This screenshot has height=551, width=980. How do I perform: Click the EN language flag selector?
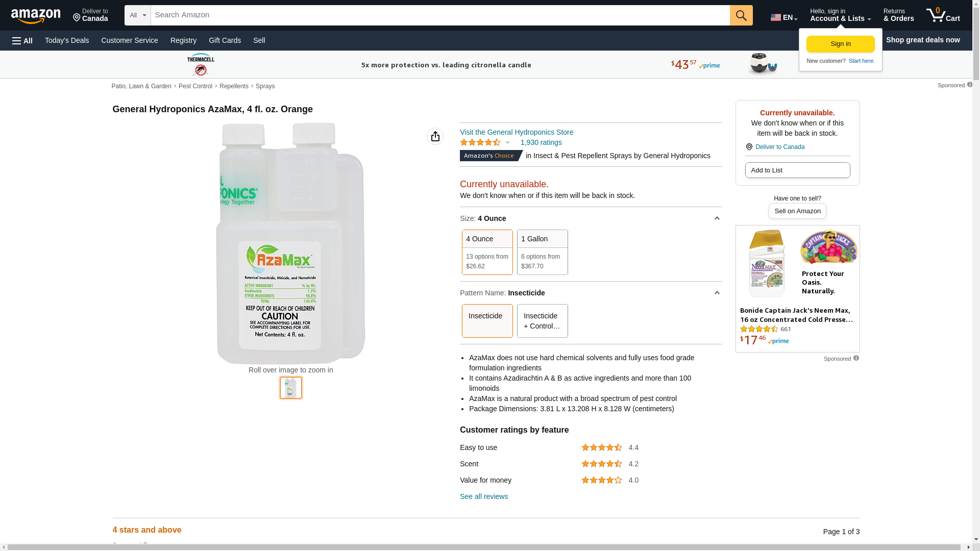click(783, 17)
